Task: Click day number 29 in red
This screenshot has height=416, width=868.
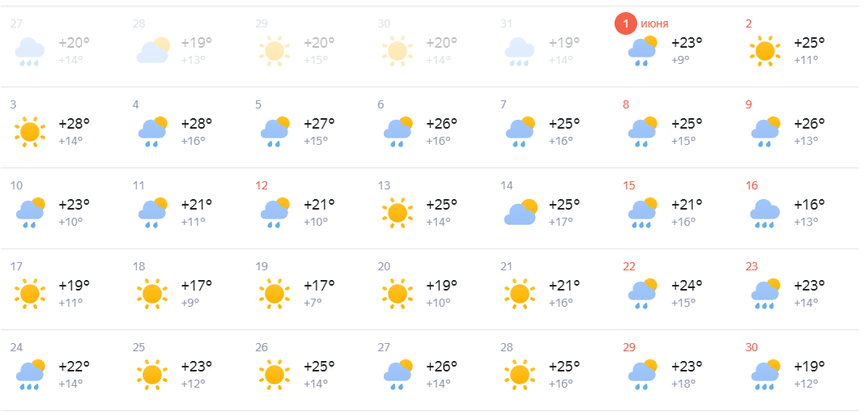Action: click(629, 347)
